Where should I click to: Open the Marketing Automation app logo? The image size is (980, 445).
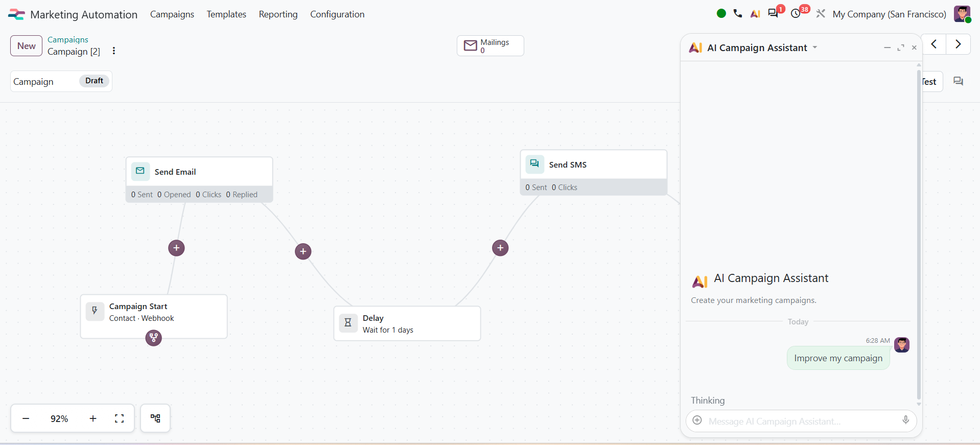[x=16, y=14]
